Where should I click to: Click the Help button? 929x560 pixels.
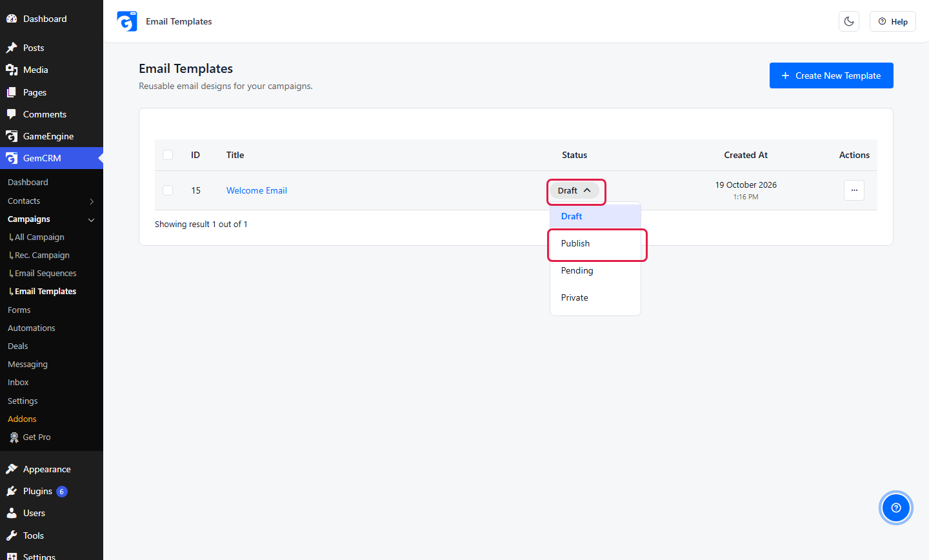tap(893, 21)
